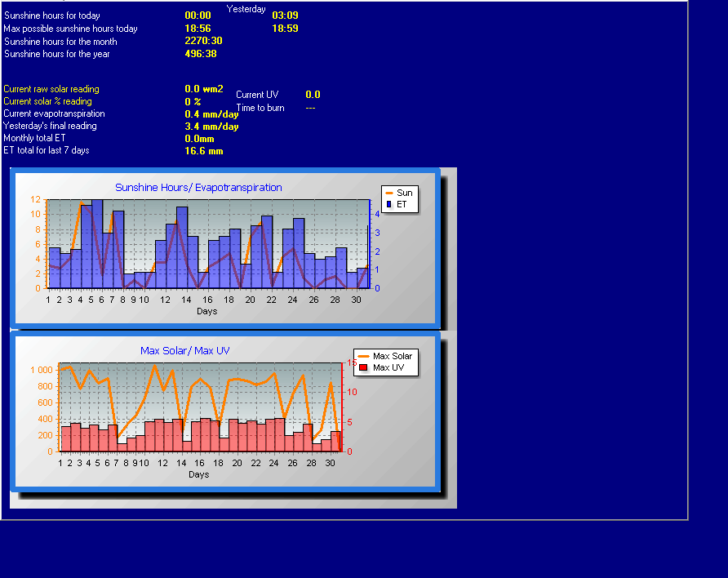
Task: Click the Max UV red legend swatch
Action: [362, 368]
